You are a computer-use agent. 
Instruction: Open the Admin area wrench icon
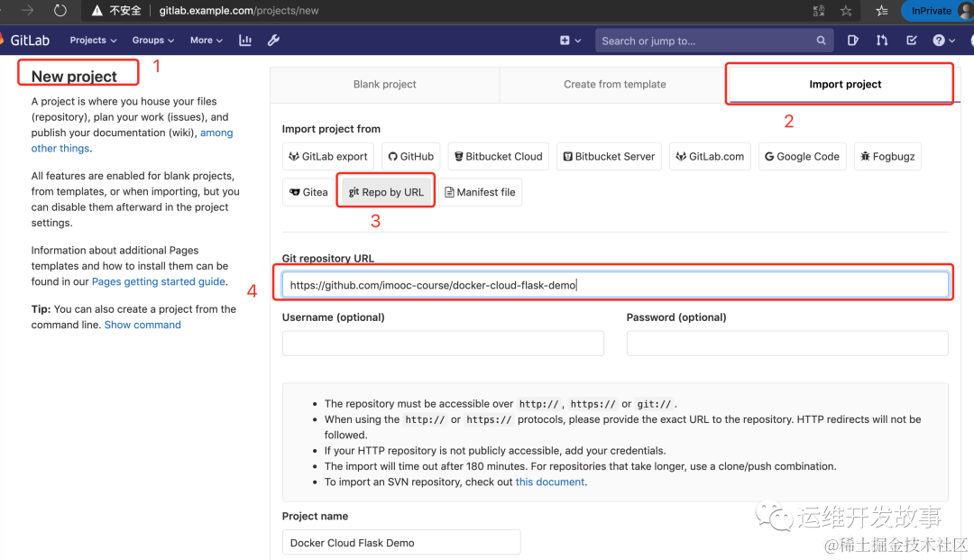tap(273, 40)
